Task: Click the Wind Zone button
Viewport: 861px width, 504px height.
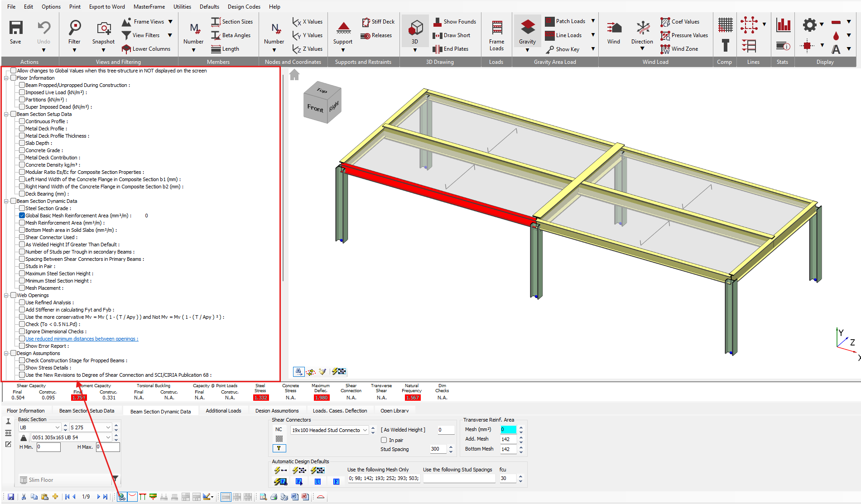Action: coord(679,49)
